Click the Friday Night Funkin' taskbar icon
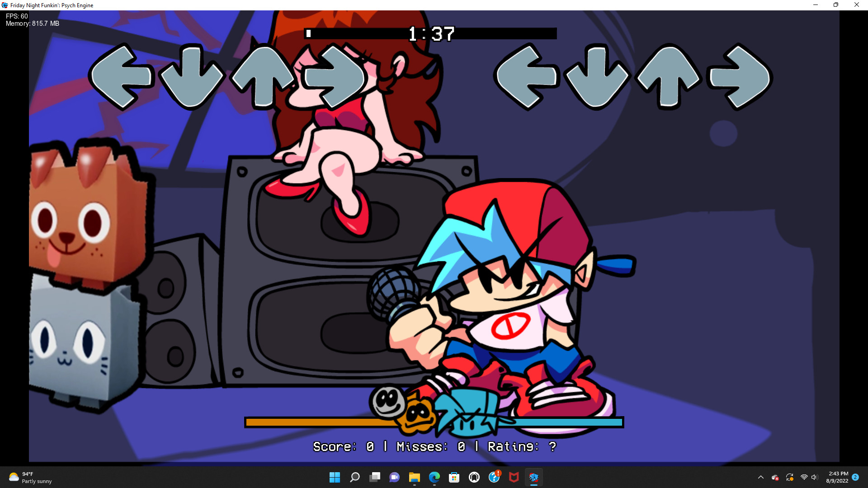 [x=534, y=477]
